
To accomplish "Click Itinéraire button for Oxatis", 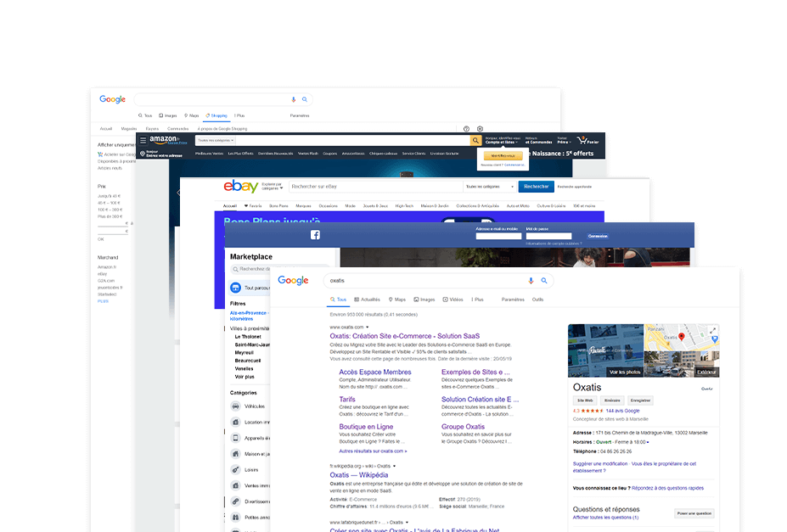I will pos(612,400).
